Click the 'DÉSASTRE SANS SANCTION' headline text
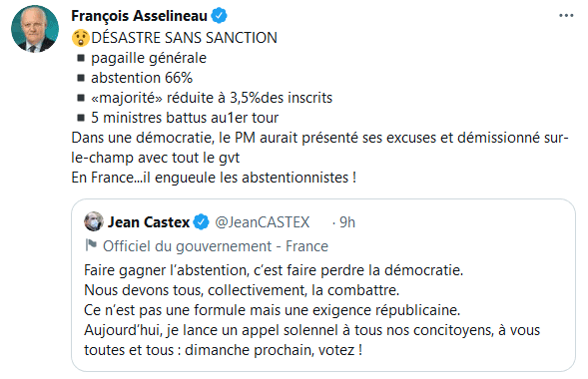The width and height of the screenshot is (588, 379). point(184,38)
